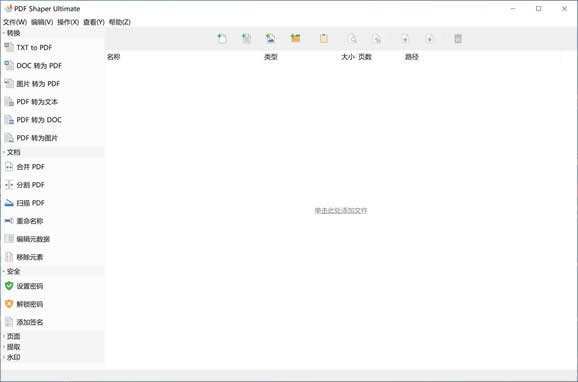Select the 合并 PDF merge tool
The image size is (578, 382).
[x=25, y=167]
